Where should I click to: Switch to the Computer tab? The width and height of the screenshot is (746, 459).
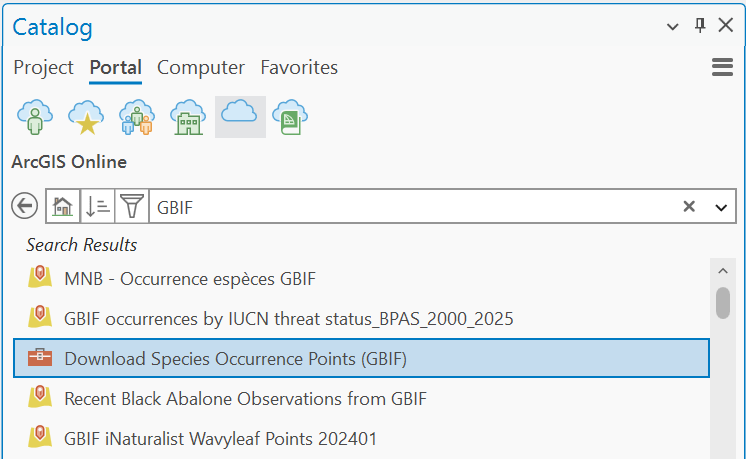coord(201,68)
